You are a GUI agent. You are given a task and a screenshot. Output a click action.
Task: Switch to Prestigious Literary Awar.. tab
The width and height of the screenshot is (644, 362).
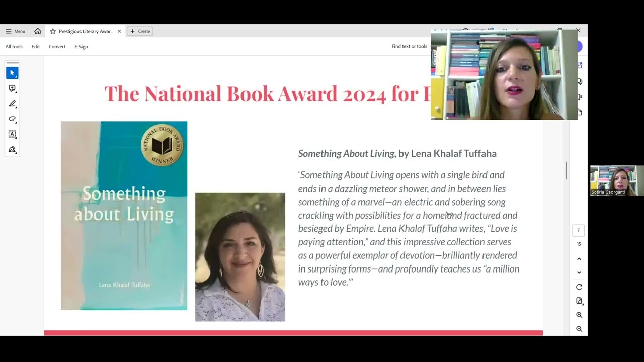[x=86, y=31]
